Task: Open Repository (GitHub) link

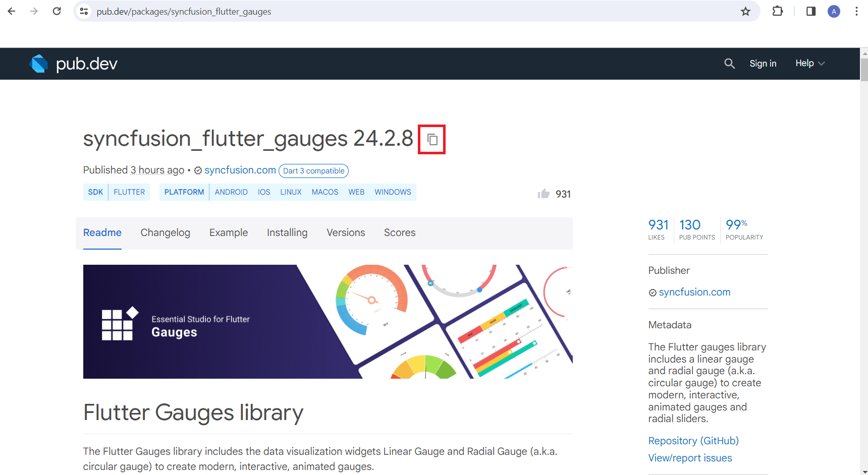Action: coord(693,441)
